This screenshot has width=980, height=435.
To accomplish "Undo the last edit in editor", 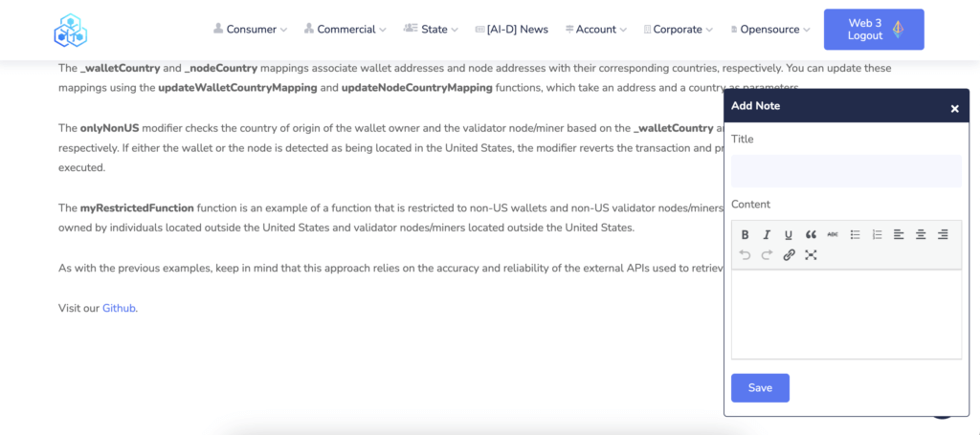I will click(745, 254).
